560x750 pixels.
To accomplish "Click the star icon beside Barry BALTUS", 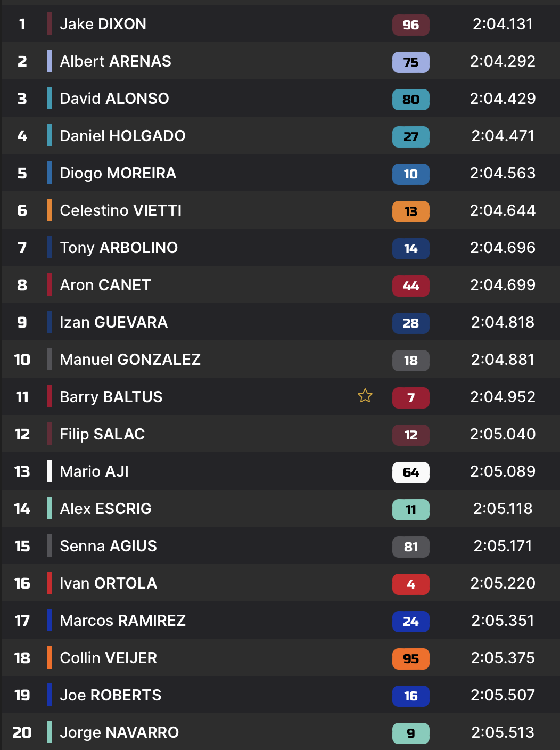I will [365, 396].
